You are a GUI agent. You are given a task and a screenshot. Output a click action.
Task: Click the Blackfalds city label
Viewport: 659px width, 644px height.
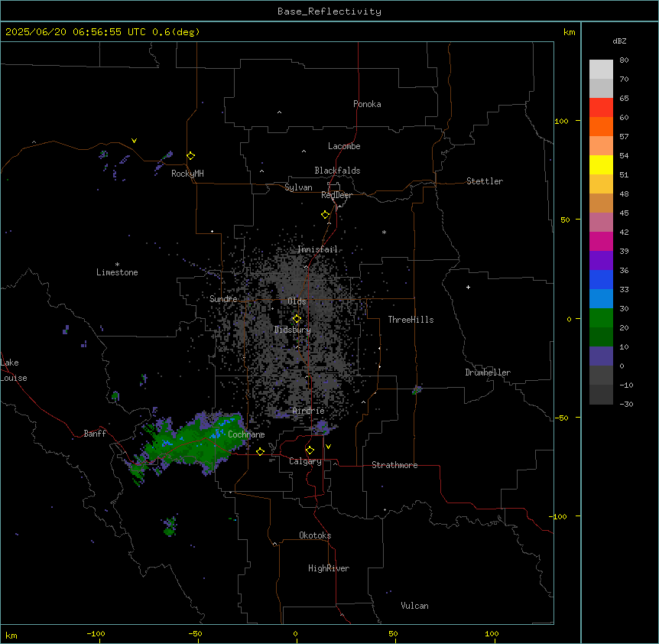337,171
